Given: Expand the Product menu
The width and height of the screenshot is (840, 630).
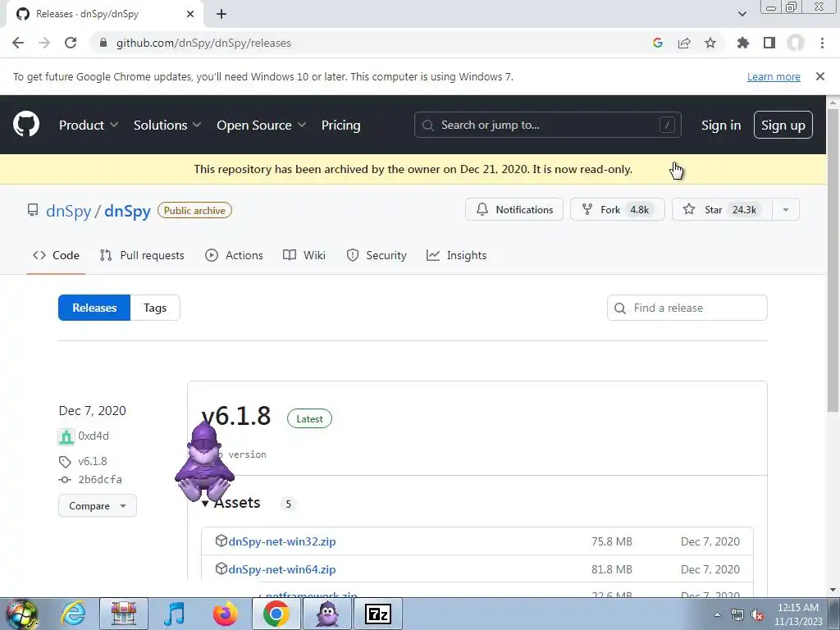Looking at the screenshot, I should tap(89, 125).
